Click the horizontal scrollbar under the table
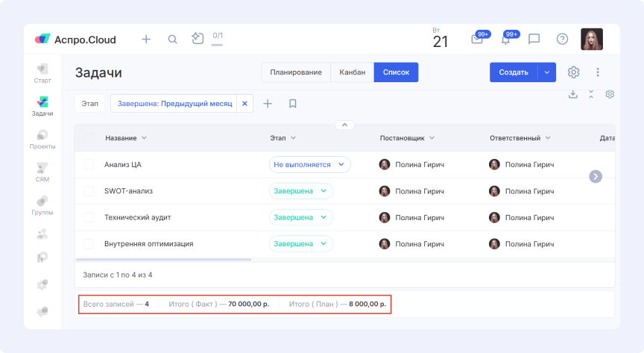 162,260
